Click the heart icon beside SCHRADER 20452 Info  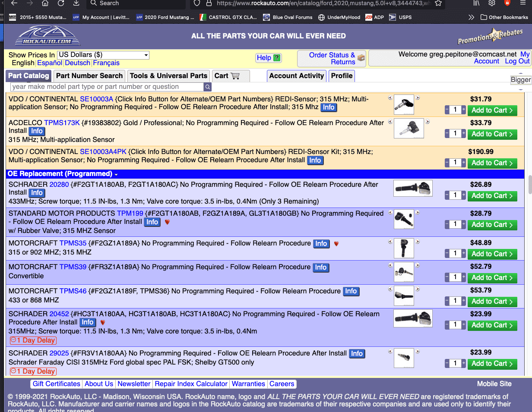(x=102, y=322)
